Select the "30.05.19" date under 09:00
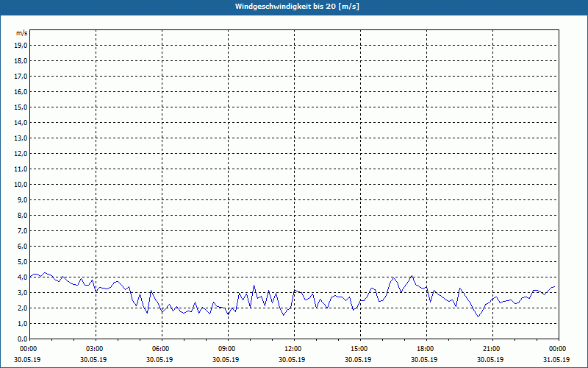The height and width of the screenshot is (368, 588). click(x=226, y=359)
